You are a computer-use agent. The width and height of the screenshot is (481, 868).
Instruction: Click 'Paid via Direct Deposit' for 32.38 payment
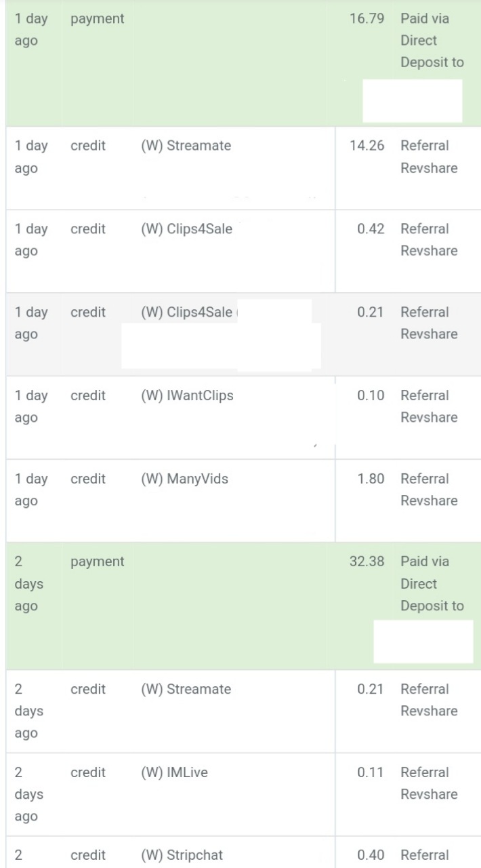pyautogui.click(x=432, y=584)
